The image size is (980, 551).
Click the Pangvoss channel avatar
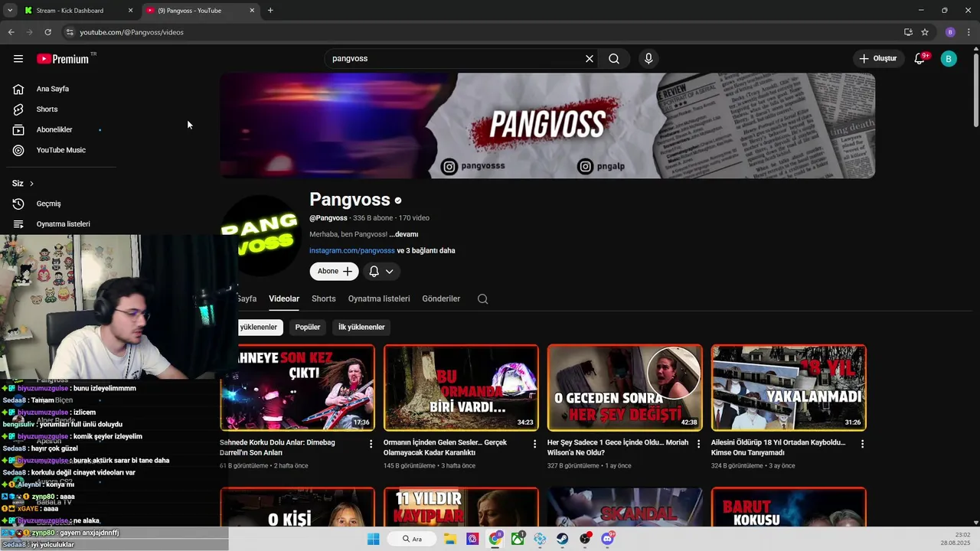[260, 234]
